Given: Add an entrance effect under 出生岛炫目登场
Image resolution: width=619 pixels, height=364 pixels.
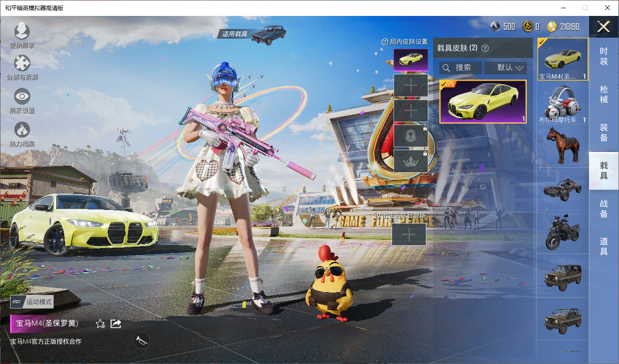Looking at the screenshot, I should tap(409, 235).
